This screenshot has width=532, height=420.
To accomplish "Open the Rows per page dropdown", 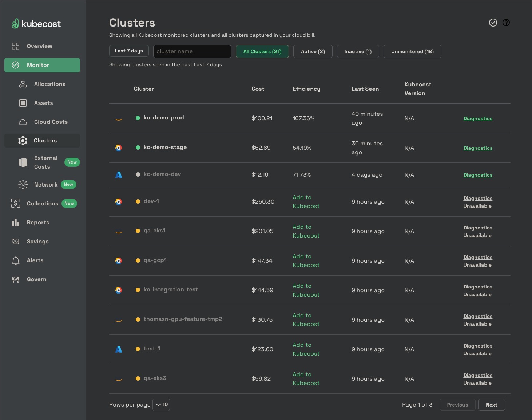I will coord(161,405).
